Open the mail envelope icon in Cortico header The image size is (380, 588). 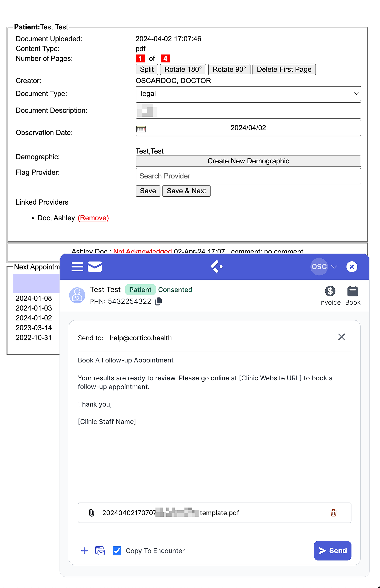point(95,267)
